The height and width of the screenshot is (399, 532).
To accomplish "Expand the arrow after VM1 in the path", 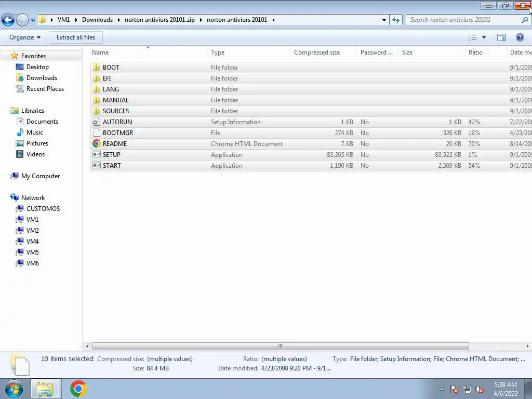I will coord(76,20).
